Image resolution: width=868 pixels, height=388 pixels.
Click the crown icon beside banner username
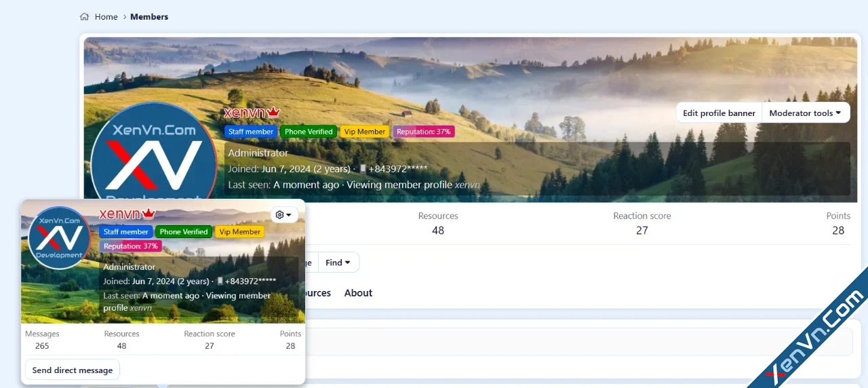[273, 113]
